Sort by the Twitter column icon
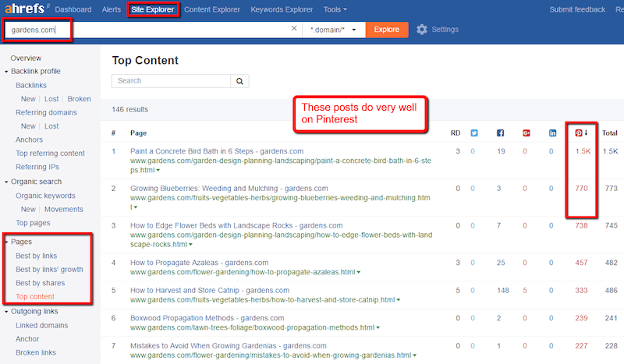624x364 pixels. (474, 133)
